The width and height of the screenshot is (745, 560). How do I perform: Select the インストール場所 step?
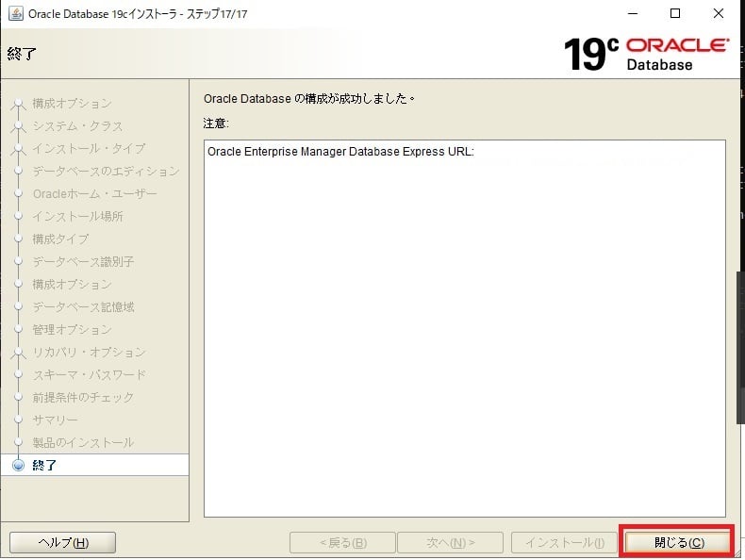pos(77,216)
